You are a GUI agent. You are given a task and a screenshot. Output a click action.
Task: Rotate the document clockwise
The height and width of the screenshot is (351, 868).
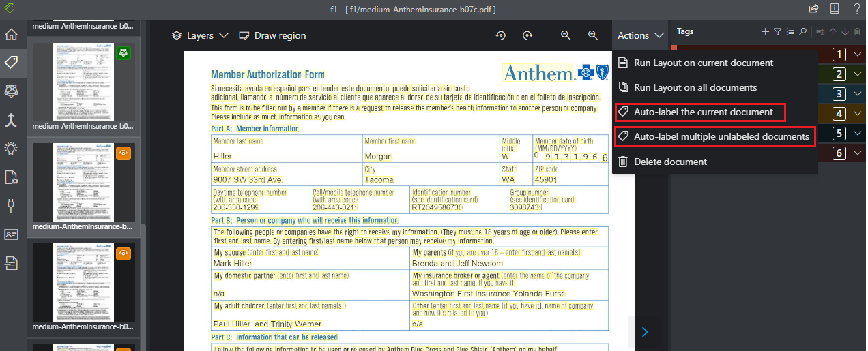tap(527, 35)
